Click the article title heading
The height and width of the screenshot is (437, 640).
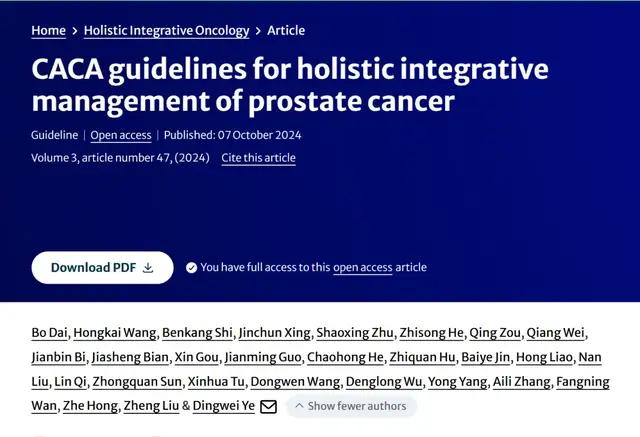[x=290, y=85]
